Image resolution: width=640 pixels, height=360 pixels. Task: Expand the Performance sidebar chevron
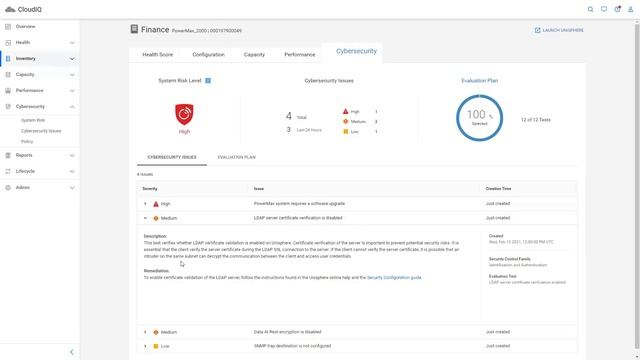pos(72,91)
